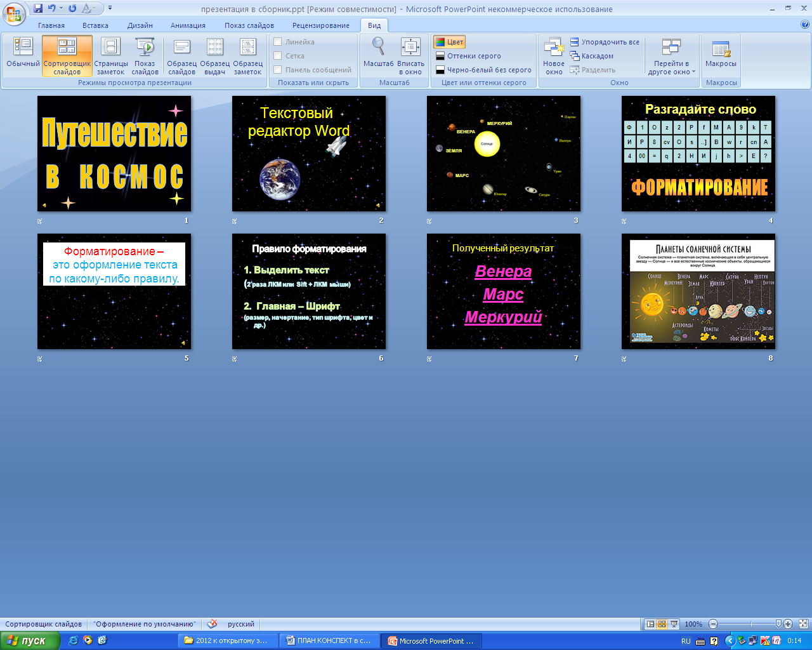Expand the Customize Quick Access Toolbar arrow
This screenshot has width=812, height=650.
click(110, 8)
